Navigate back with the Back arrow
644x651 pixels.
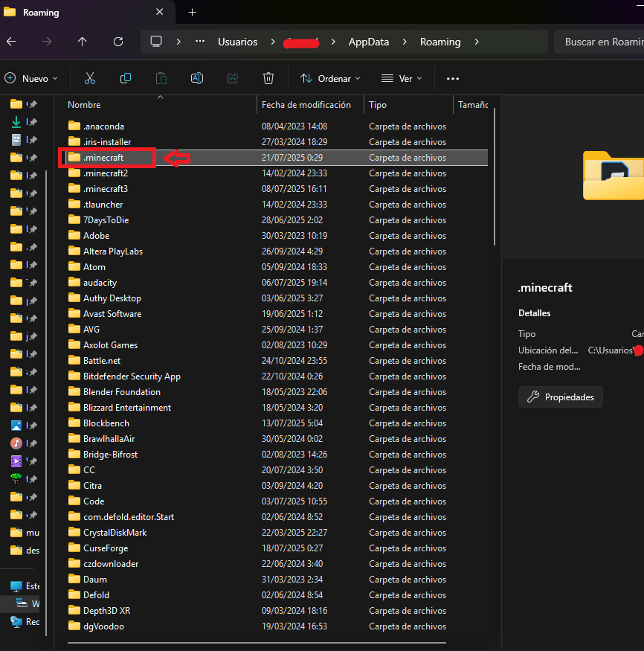(11, 42)
